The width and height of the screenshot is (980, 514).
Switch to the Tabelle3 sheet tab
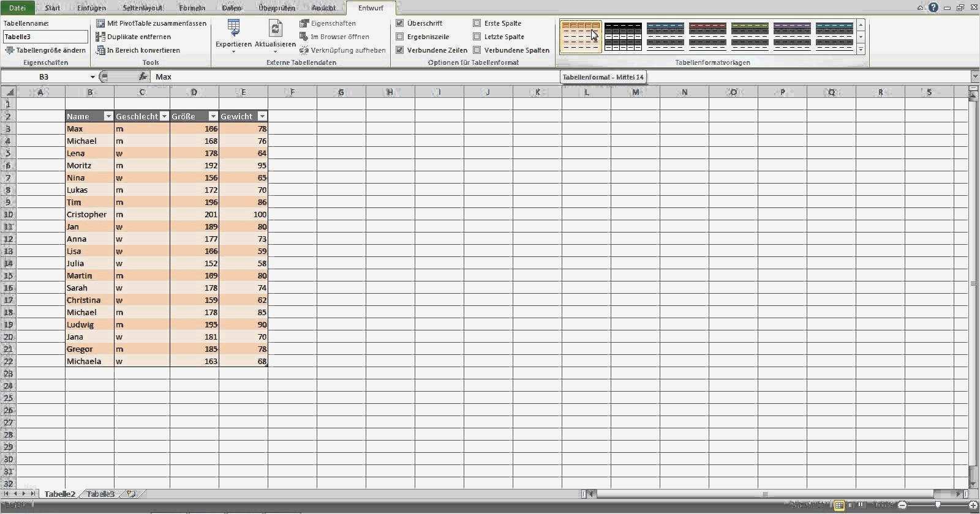click(100, 494)
